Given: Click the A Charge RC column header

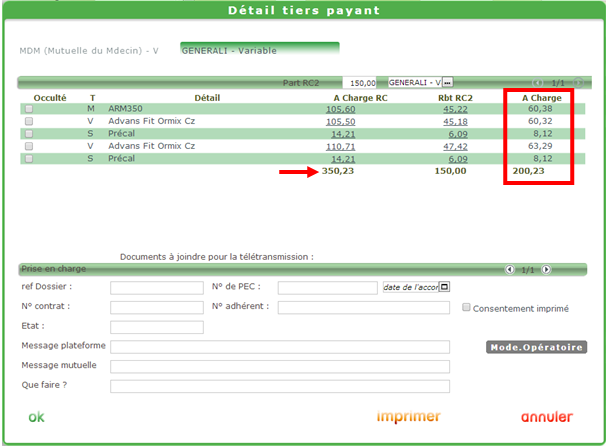Looking at the screenshot, I should click(360, 98).
